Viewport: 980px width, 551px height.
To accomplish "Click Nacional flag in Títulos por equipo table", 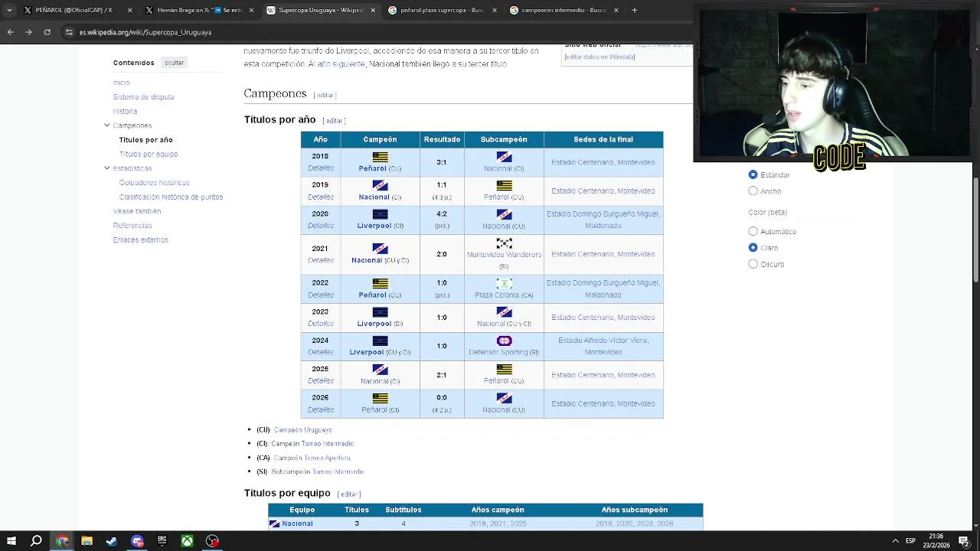I will coord(274,523).
